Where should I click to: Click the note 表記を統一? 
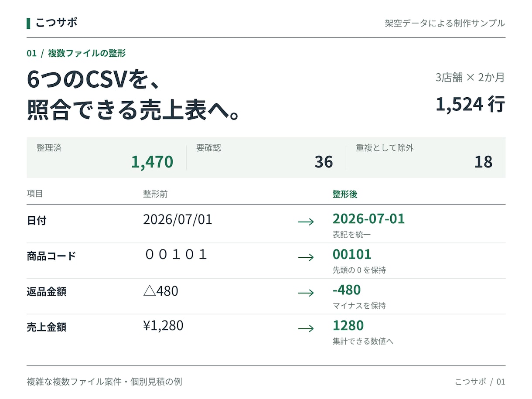coord(351,235)
